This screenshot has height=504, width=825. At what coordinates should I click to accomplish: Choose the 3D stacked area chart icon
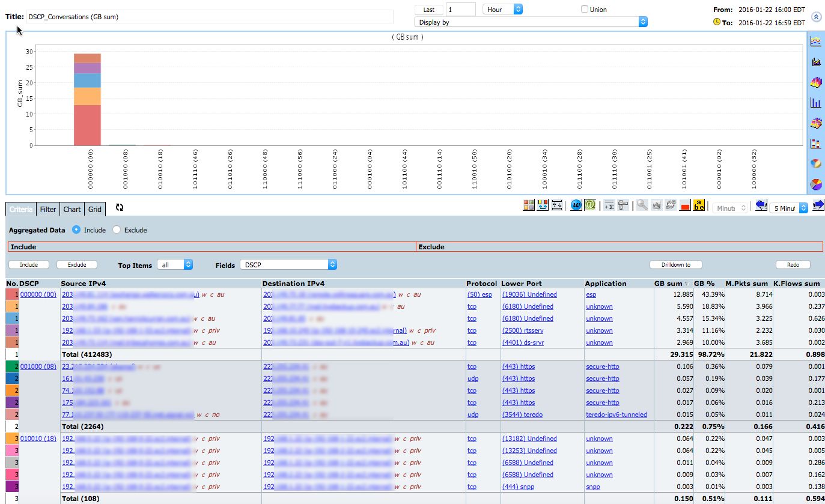point(816,82)
